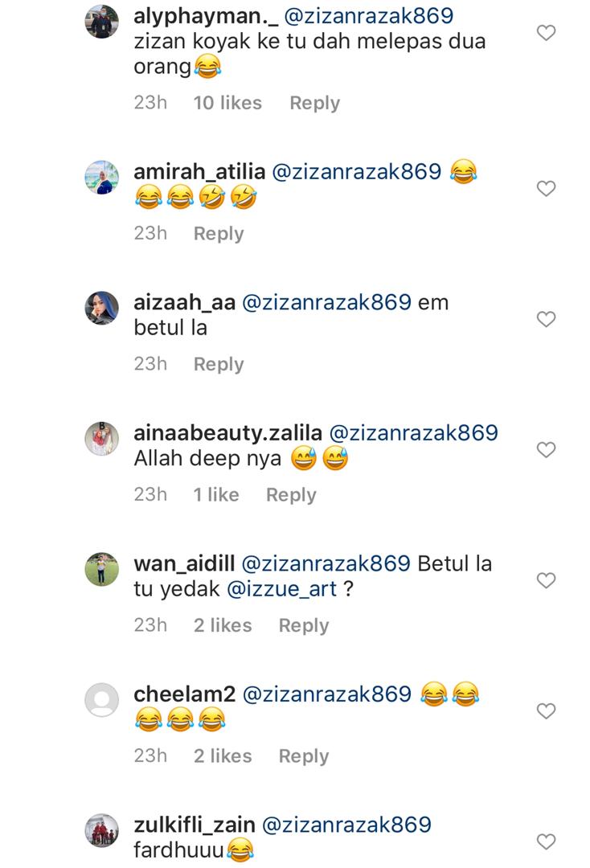590x868 pixels.
Task: View the 10 likes on alyphayman._'s comment
Action: [227, 103]
